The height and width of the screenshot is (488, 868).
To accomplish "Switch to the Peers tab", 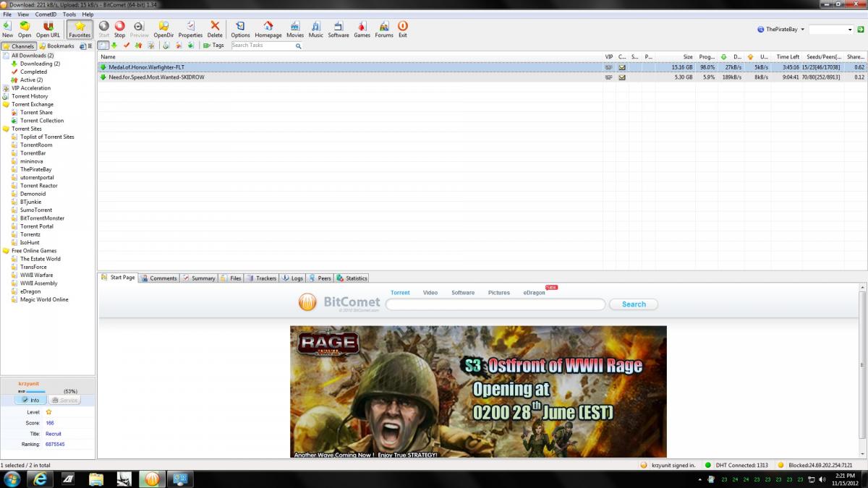I will [320, 278].
